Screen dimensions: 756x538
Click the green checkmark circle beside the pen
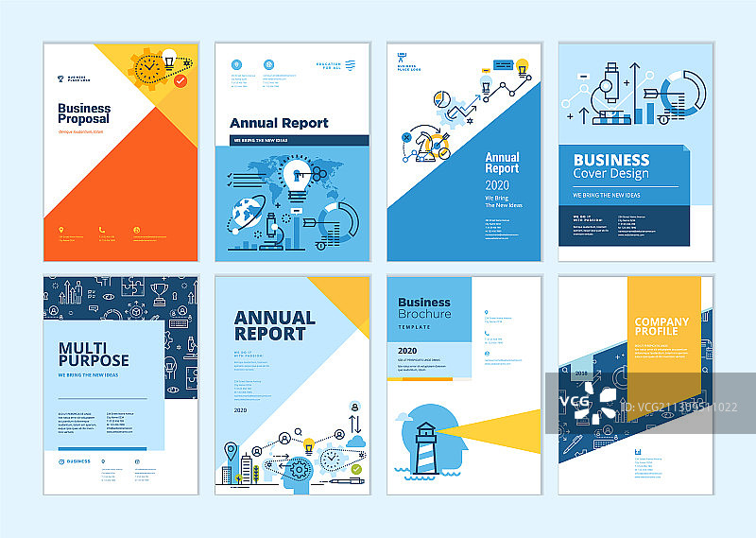click(355, 468)
